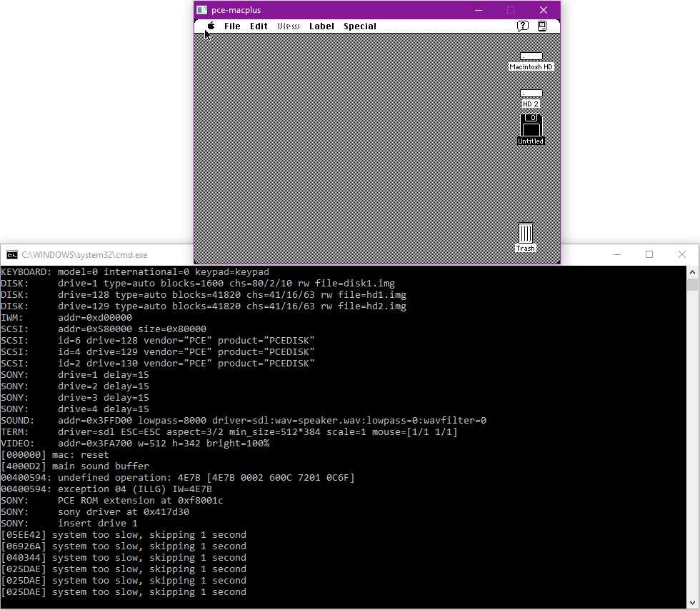This screenshot has height=610, width=700.
Task: Click the 'Trash' label text
Action: tap(526, 249)
